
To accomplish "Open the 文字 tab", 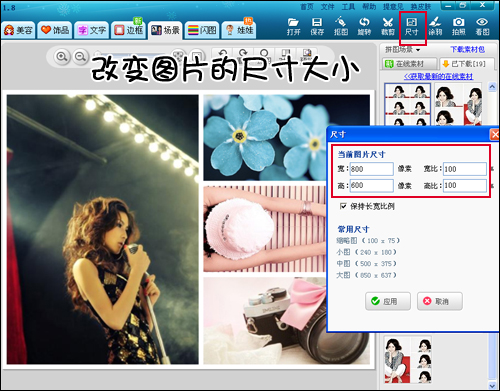I will point(92,30).
